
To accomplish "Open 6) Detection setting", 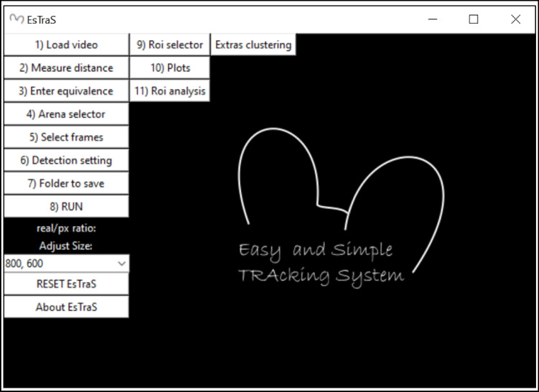I will [66, 160].
